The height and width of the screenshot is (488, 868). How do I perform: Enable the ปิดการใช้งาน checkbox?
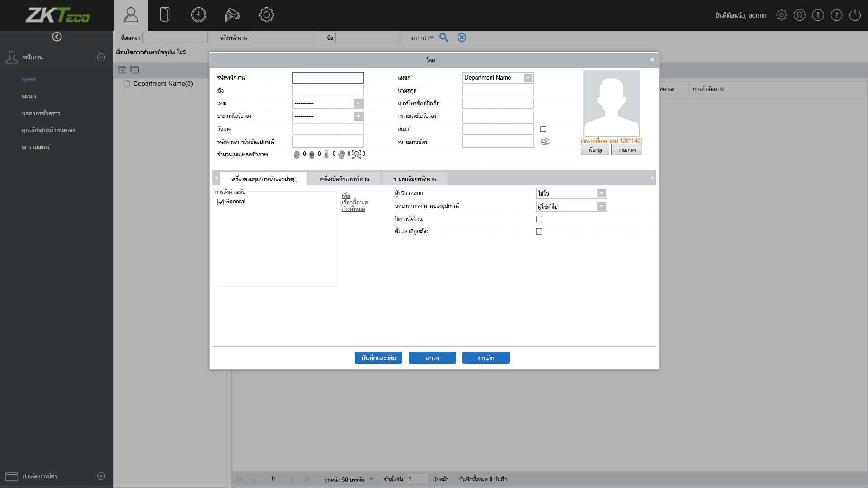click(x=539, y=219)
